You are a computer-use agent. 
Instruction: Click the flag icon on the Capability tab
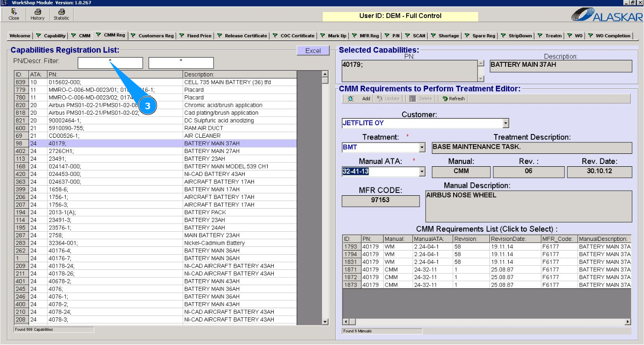coord(39,35)
